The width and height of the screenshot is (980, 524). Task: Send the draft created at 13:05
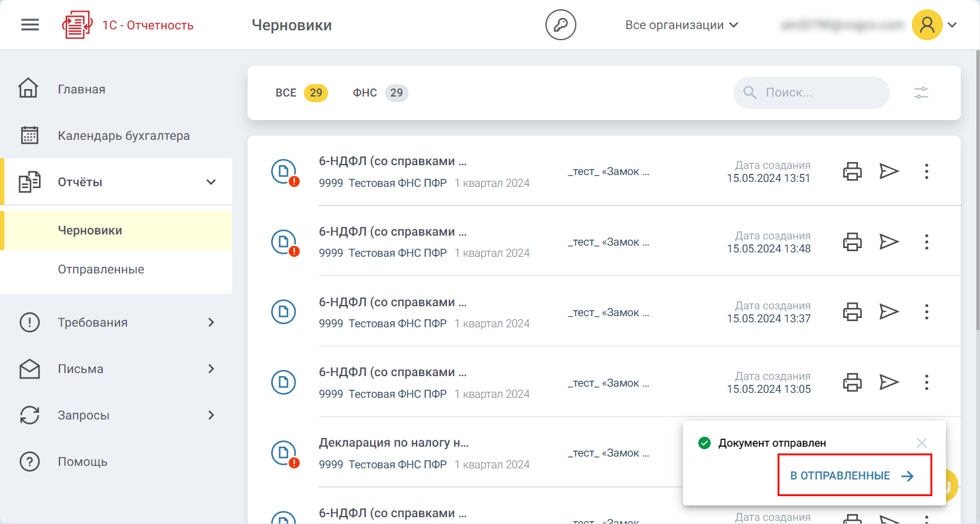point(889,382)
